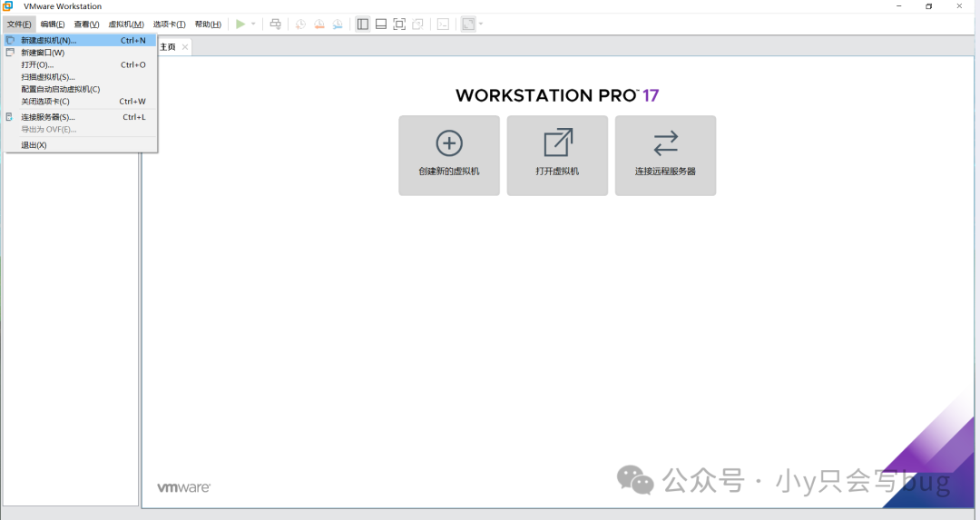980x520 pixels.
Task: Expand the stretch view dropdown arrow
Action: click(481, 25)
